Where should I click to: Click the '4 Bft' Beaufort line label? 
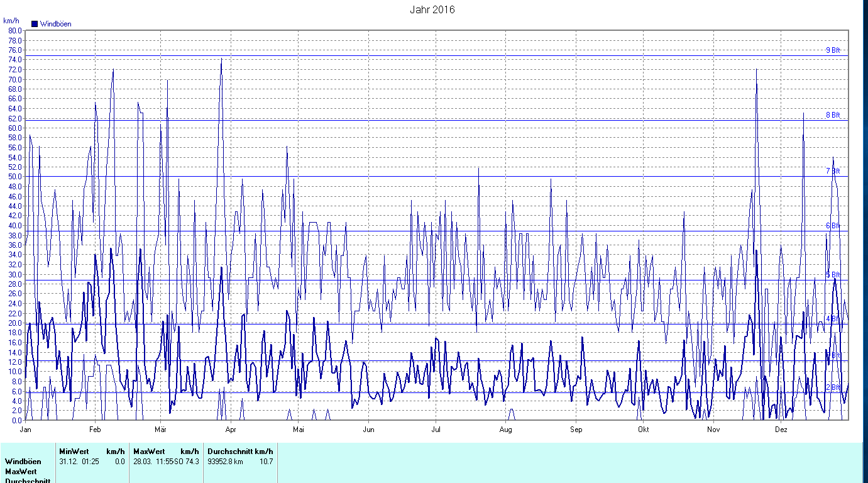click(x=833, y=319)
